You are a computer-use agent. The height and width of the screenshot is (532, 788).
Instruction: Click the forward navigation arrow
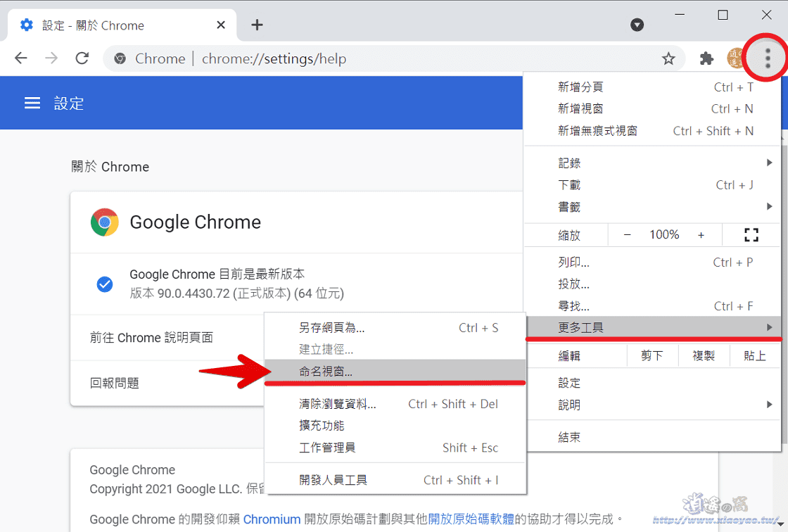(51, 58)
